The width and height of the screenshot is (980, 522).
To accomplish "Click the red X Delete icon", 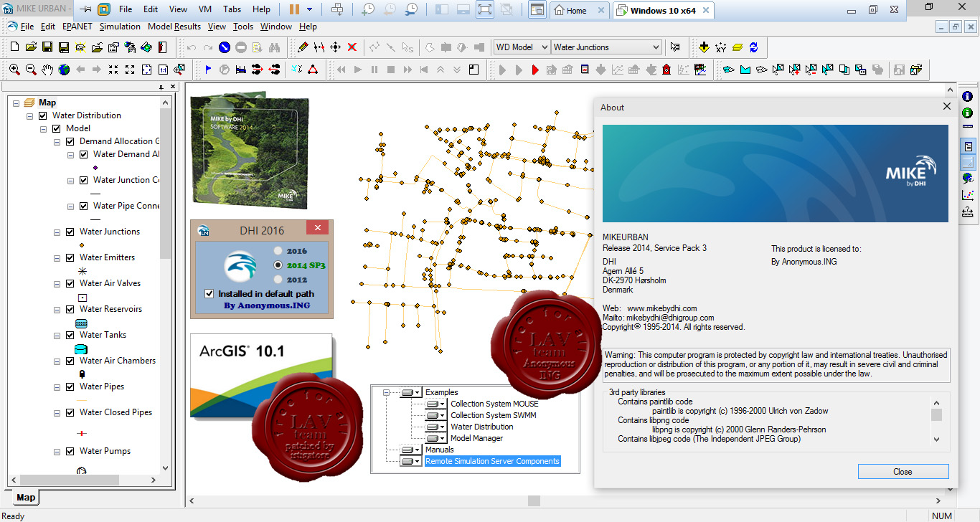I will [352, 47].
